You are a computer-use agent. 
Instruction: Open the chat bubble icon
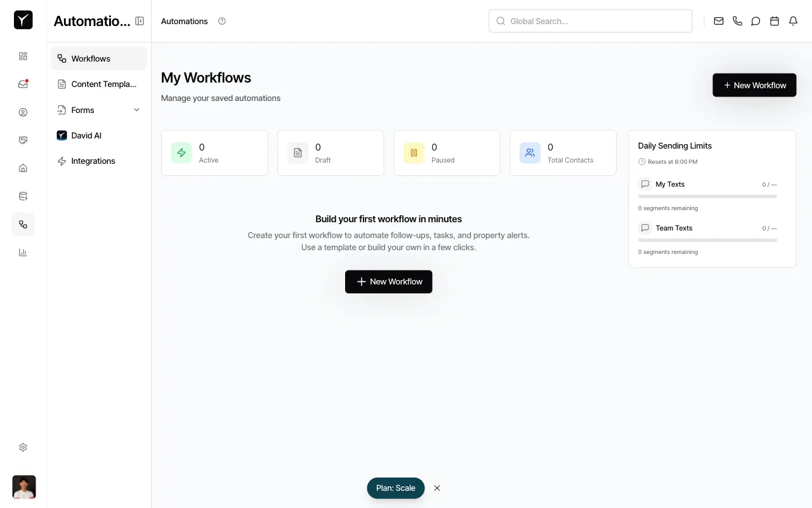click(x=756, y=21)
